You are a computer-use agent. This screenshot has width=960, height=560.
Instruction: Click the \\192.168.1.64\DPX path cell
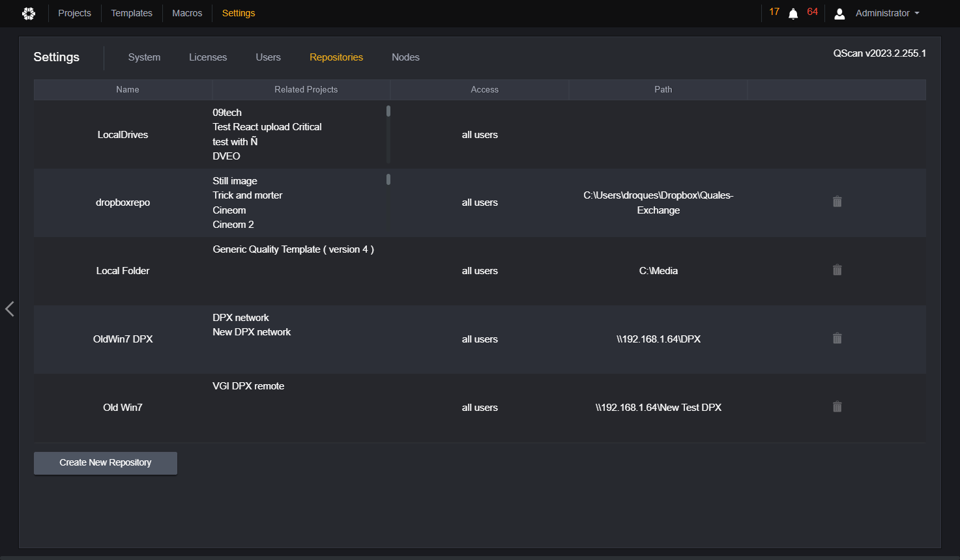coord(658,339)
